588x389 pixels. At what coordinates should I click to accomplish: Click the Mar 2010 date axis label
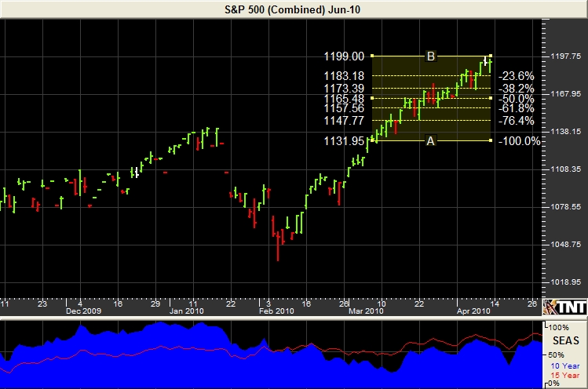(366, 311)
